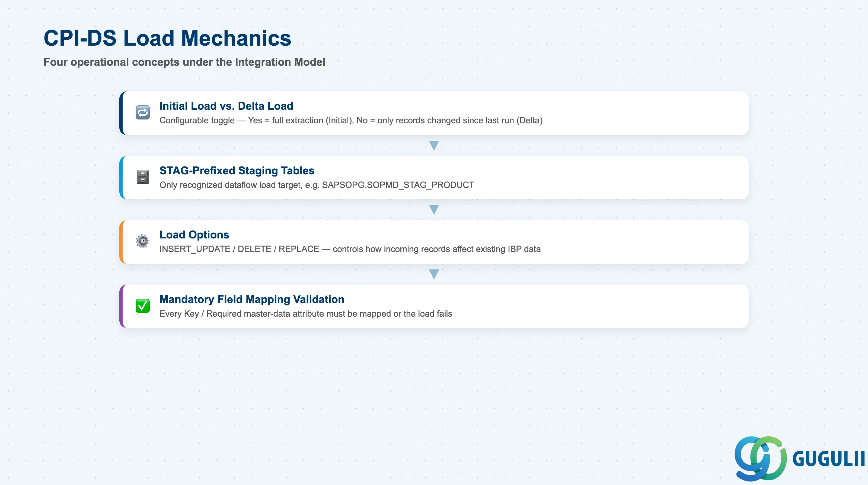Click the CPI-DS Load Mechanics title
The width and height of the screenshot is (868, 485).
pyautogui.click(x=167, y=38)
